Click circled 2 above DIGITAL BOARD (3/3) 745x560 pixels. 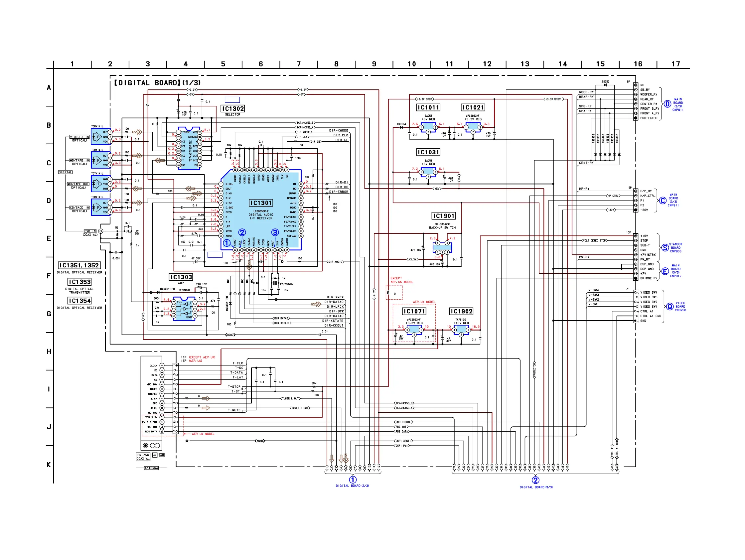(535, 480)
